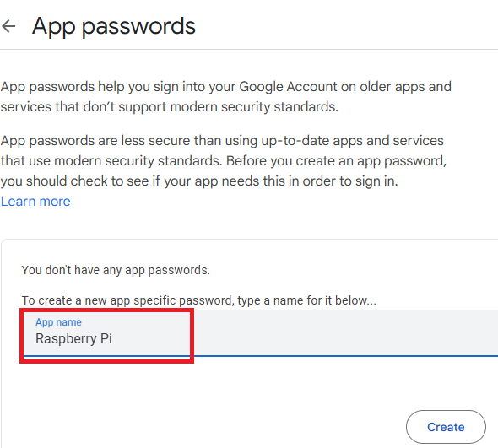Screen dimensions: 498x448
Task: Place cursor after the Raspberry Pi text
Action: pos(113,339)
